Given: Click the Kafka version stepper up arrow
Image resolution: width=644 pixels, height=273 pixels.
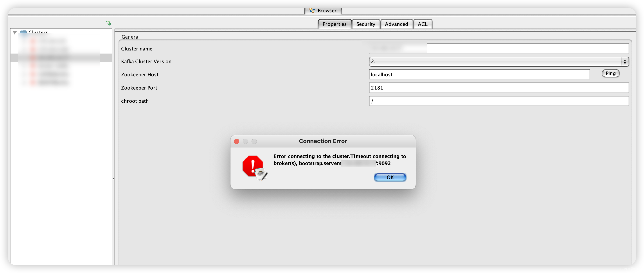Looking at the screenshot, I should pos(625,60).
